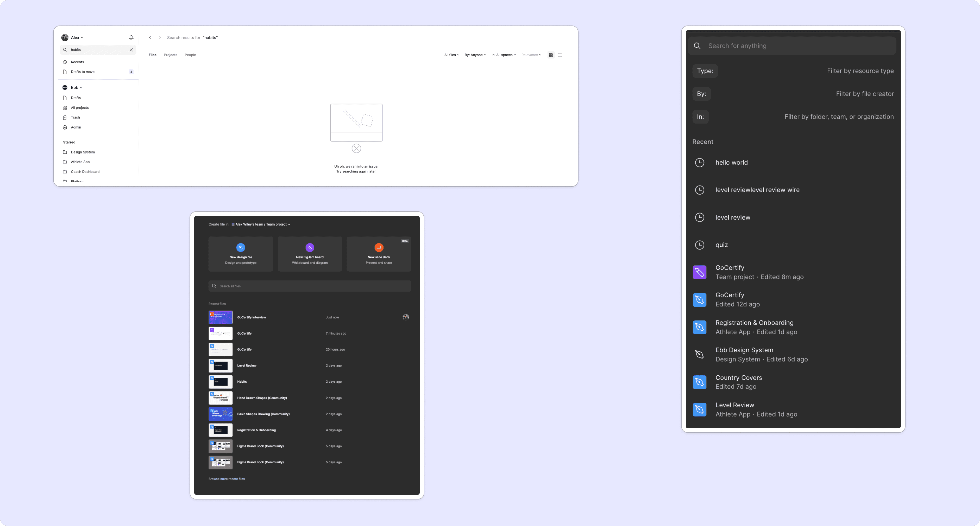The width and height of the screenshot is (980, 526).
Task: Create a New slide deck
Action: coord(379,254)
